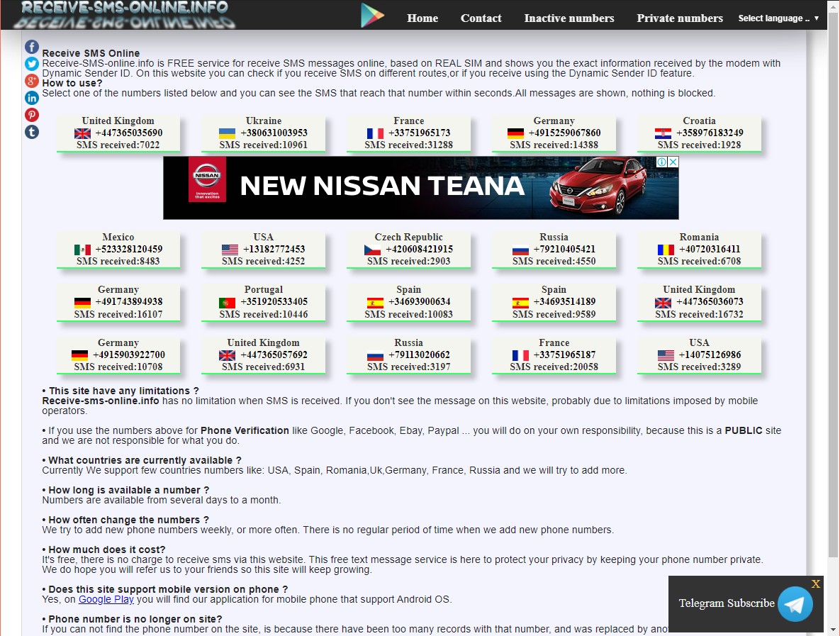This screenshot has height=636, width=840.
Task: Follow the Google Play hyperlink in FAQ
Action: click(106, 599)
